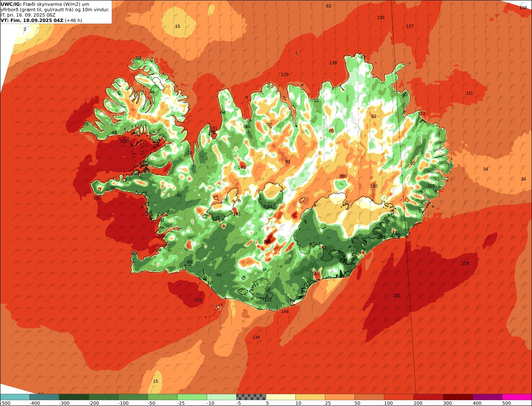Screen dimensions: 532x406
Task: Click the '118' value in the top-right corner
Action: pyautogui.click(x=523, y=7)
